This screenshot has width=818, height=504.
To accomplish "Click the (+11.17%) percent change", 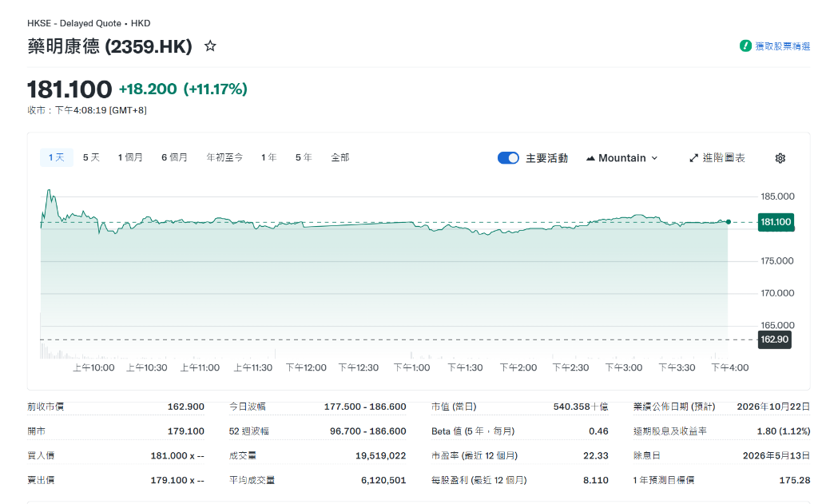I will (216, 89).
